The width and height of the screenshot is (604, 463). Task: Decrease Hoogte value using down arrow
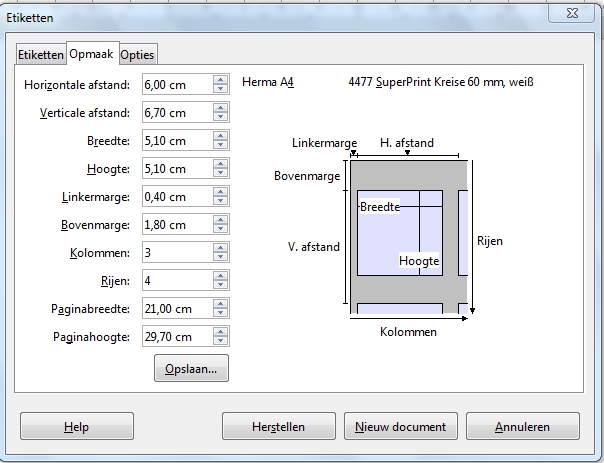[220, 174]
